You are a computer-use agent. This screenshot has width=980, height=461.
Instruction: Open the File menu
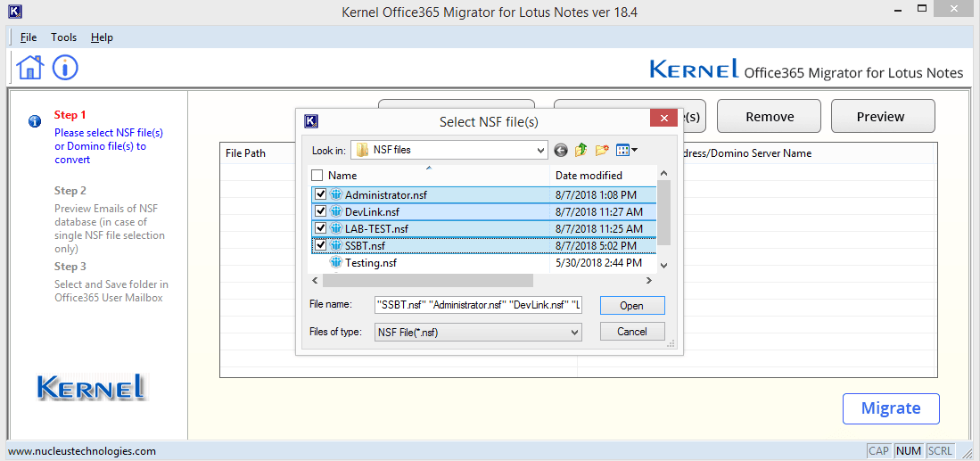(29, 37)
